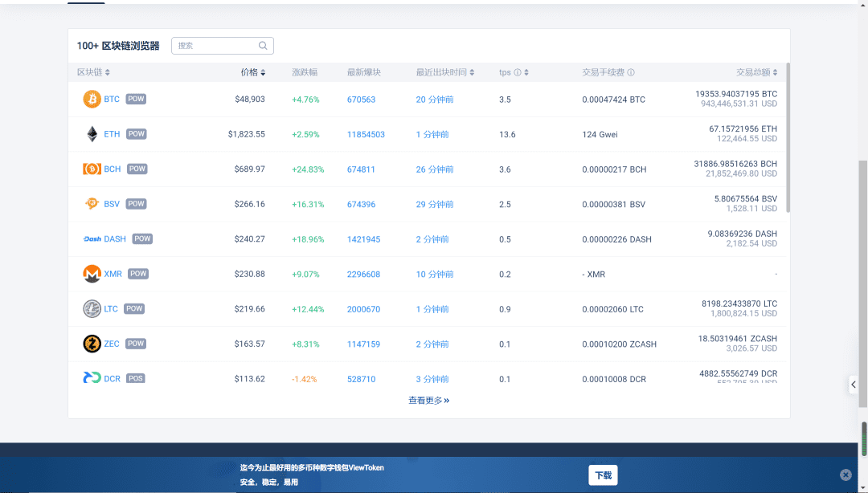868x493 pixels.
Task: Click ETH price $1,823.55
Action: (247, 134)
